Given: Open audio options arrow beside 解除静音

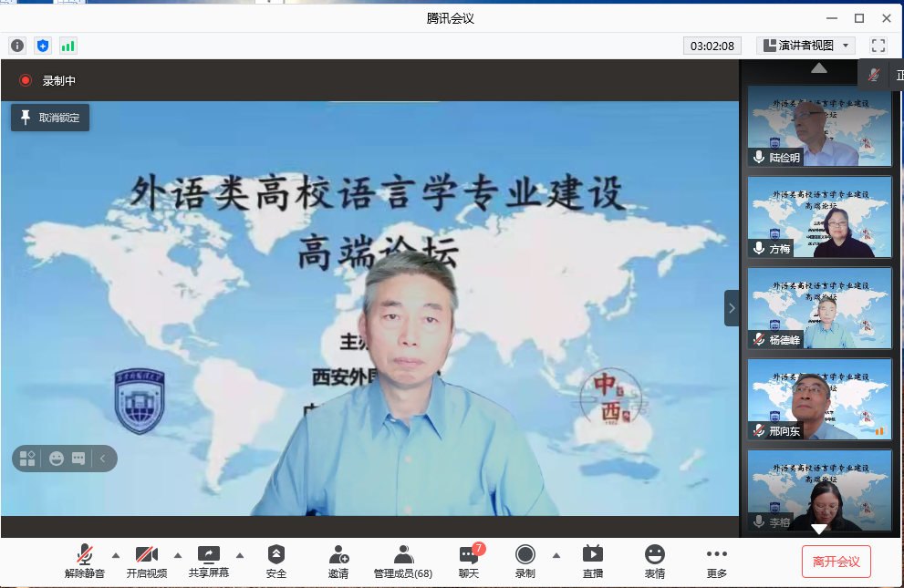Looking at the screenshot, I should (x=115, y=554).
